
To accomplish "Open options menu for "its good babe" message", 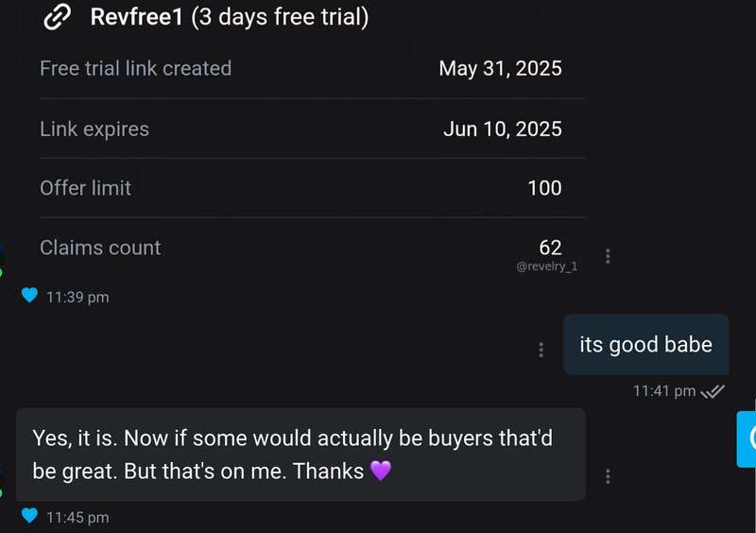I will pos(541,350).
